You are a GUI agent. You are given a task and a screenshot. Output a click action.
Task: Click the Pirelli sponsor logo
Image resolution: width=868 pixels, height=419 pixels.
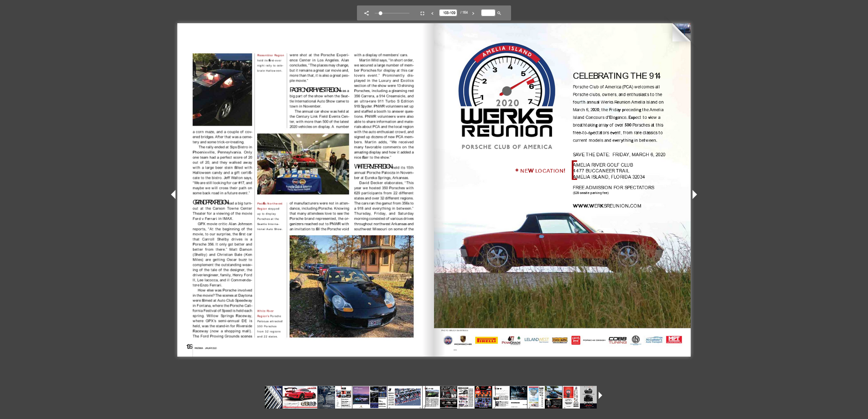(x=486, y=340)
